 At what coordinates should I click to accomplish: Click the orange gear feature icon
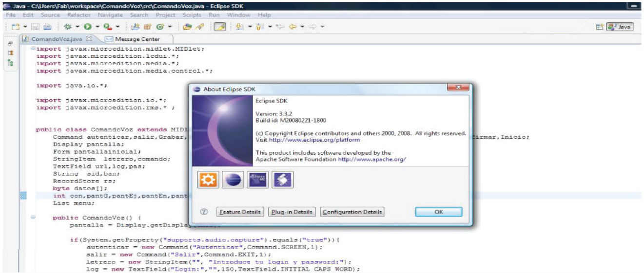click(x=207, y=180)
